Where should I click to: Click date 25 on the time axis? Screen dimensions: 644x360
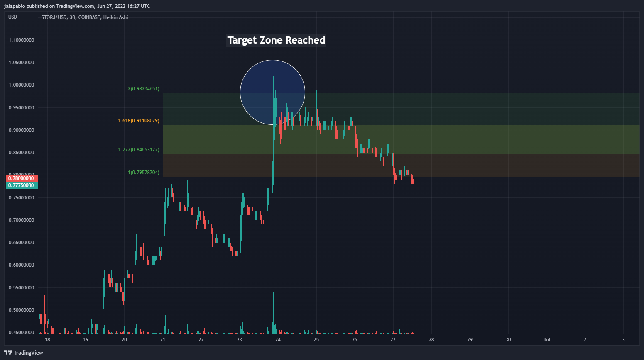[316, 340]
